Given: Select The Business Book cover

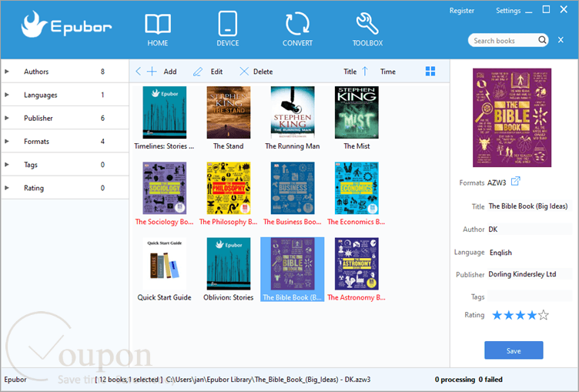Looking at the screenshot, I should tap(293, 188).
